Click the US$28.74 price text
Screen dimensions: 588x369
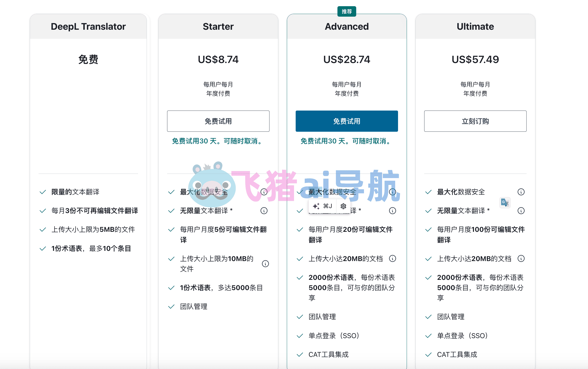point(347,59)
